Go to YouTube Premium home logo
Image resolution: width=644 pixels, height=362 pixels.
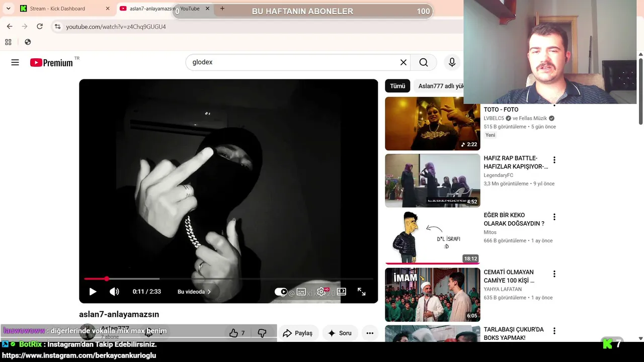(51, 62)
